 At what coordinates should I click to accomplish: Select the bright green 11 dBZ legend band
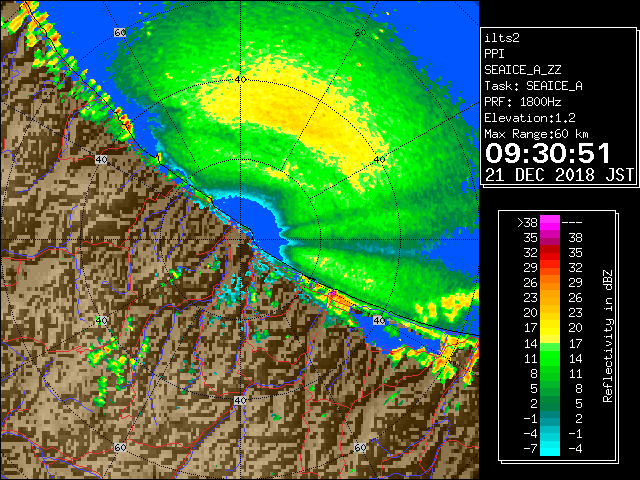click(550, 358)
